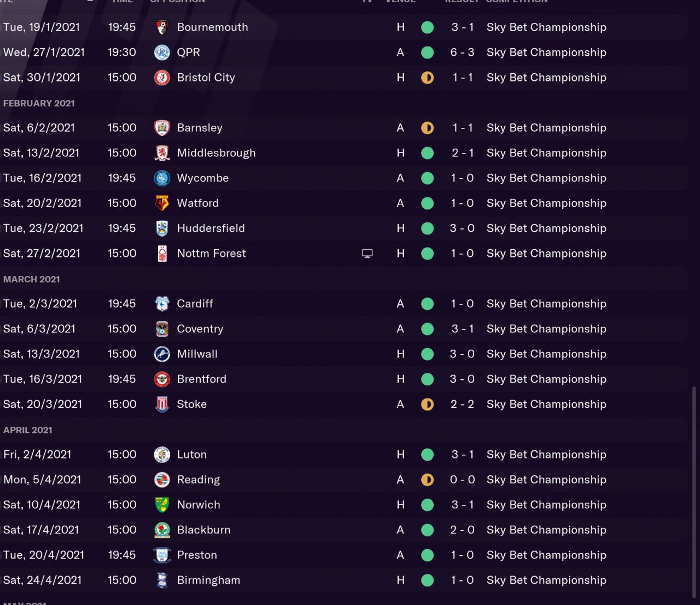Click the Stoke club badge icon
The height and width of the screenshot is (605, 700).
(162, 404)
